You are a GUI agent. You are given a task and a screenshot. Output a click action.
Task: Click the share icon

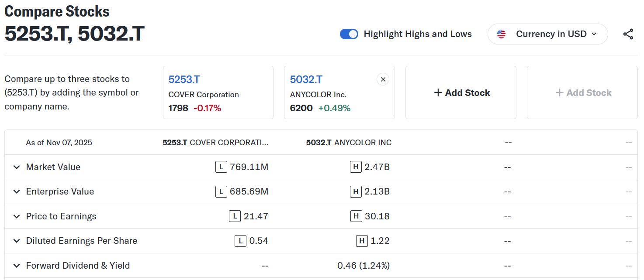click(x=628, y=34)
